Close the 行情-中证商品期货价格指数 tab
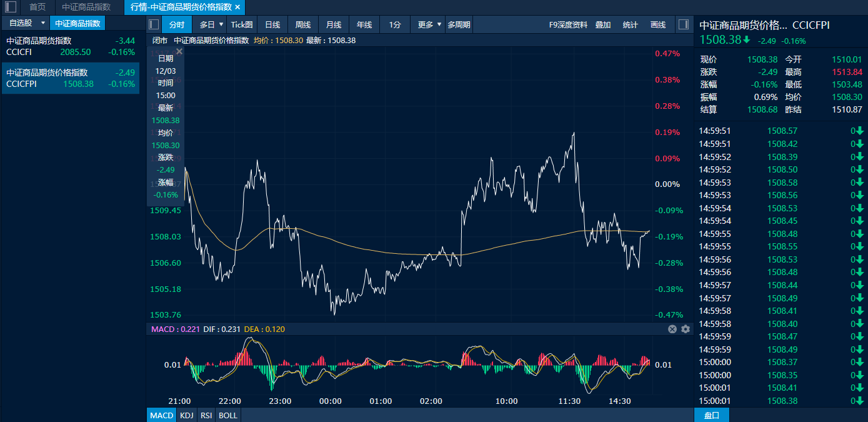The height and width of the screenshot is (422, 868). tap(237, 8)
